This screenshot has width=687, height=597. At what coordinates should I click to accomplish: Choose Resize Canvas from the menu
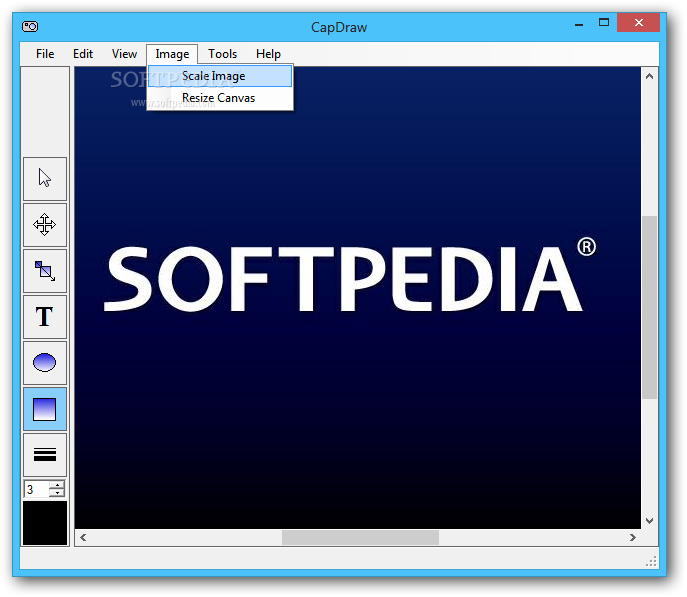point(220,98)
